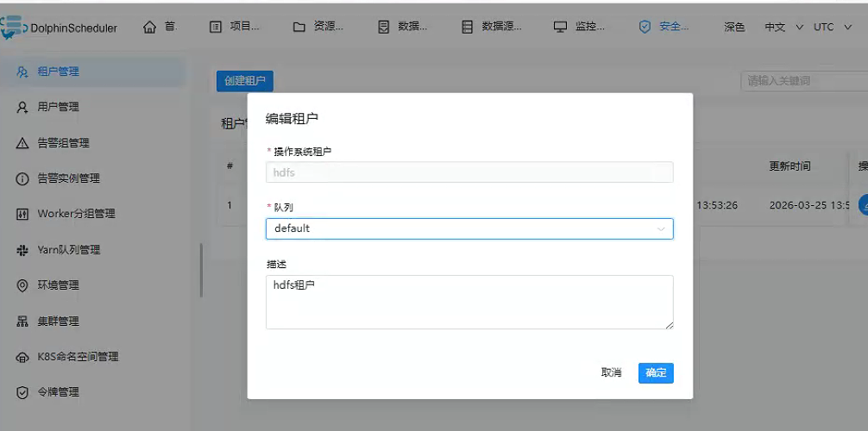The height and width of the screenshot is (431, 868).
Task: Open Yarn队列管理 in the sidebar
Action: (69, 249)
